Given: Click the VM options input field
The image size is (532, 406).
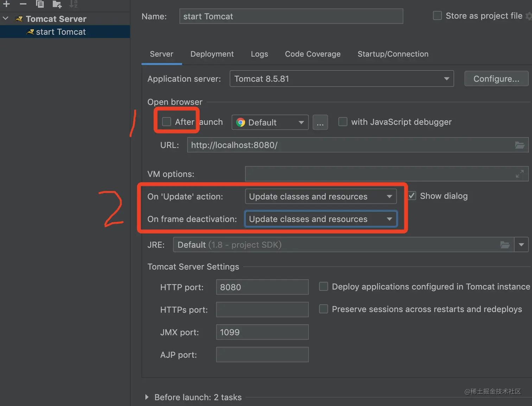Looking at the screenshot, I should pyautogui.click(x=387, y=174).
